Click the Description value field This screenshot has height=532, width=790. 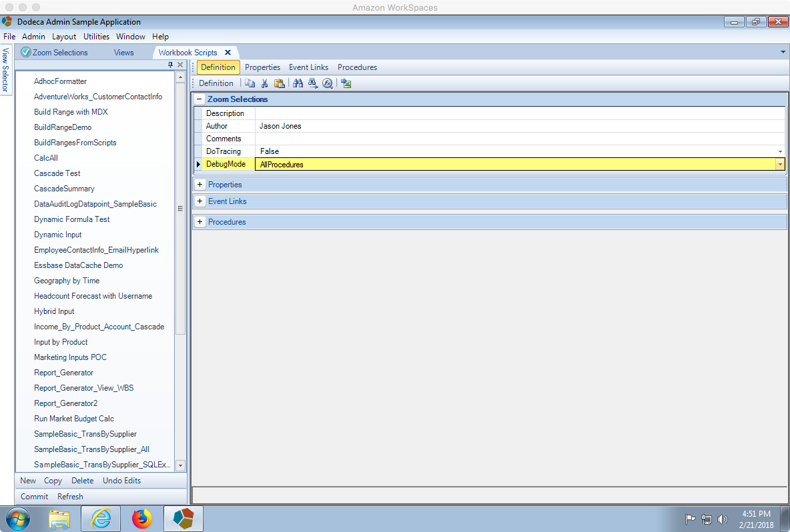520,113
